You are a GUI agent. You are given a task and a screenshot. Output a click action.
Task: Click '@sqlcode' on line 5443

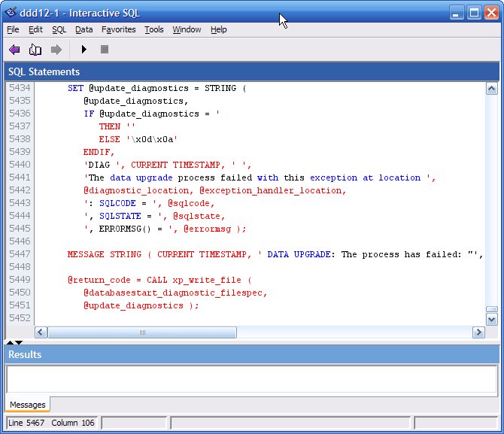point(190,203)
